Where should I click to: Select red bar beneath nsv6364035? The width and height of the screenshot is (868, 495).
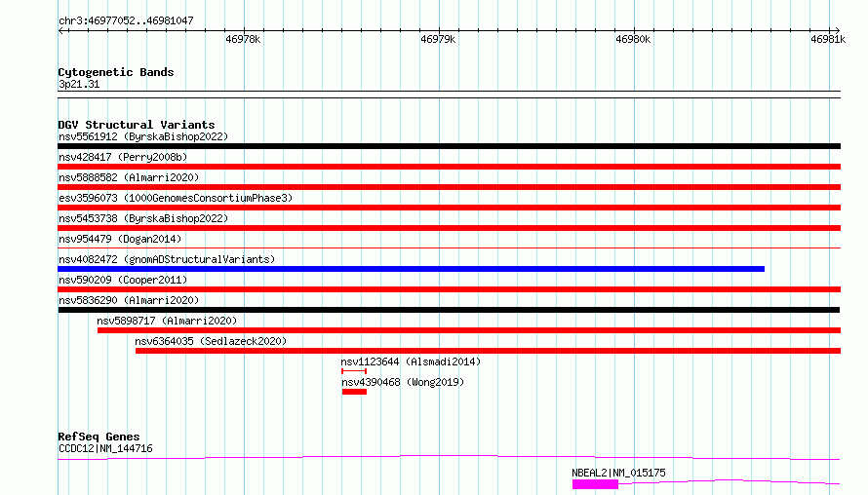click(x=489, y=351)
